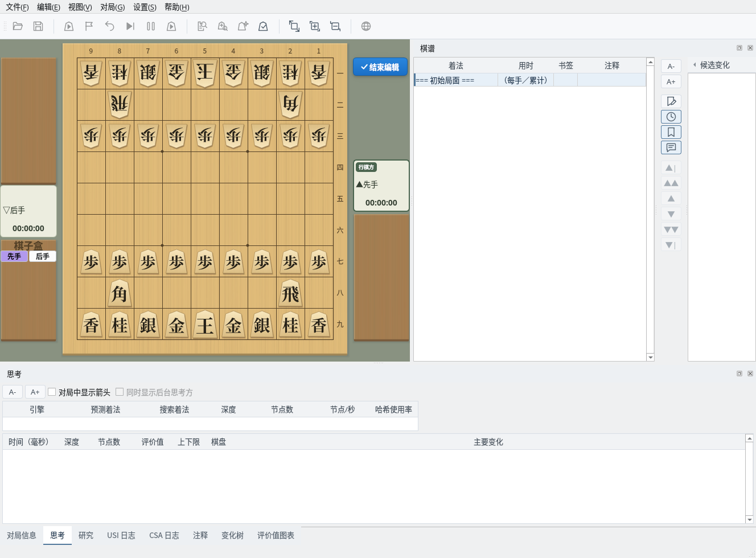Click the piece-with-sparkle toolbar icon
Screen dimensions: 756x558
click(243, 26)
